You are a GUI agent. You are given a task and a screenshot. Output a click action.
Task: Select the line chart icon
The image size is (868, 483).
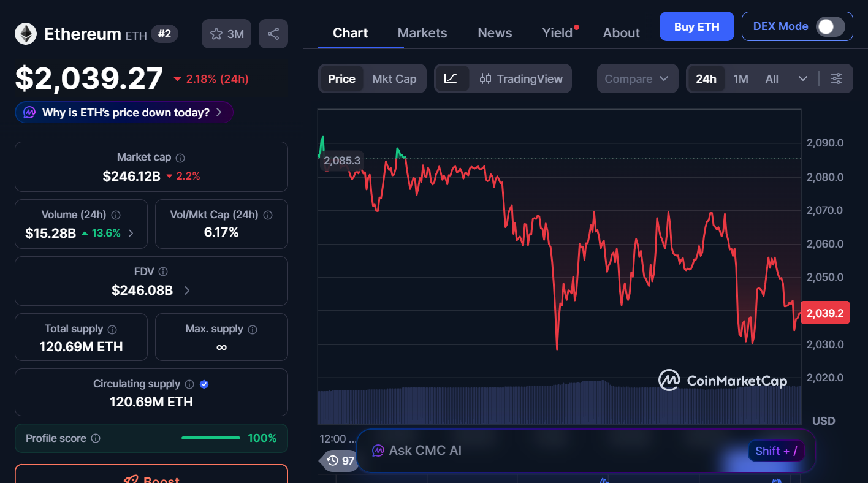pyautogui.click(x=452, y=78)
